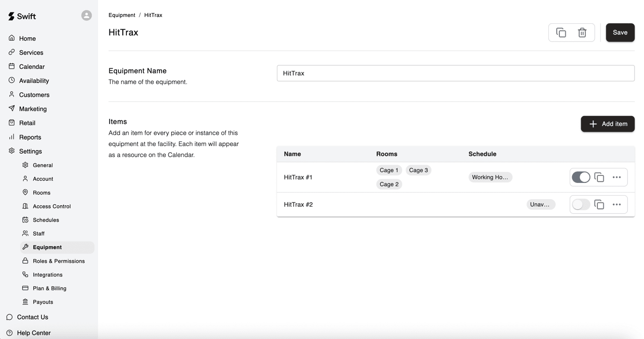The width and height of the screenshot is (644, 339).
Task: Enable the HitTrax #2 toggle
Action: pos(581,204)
